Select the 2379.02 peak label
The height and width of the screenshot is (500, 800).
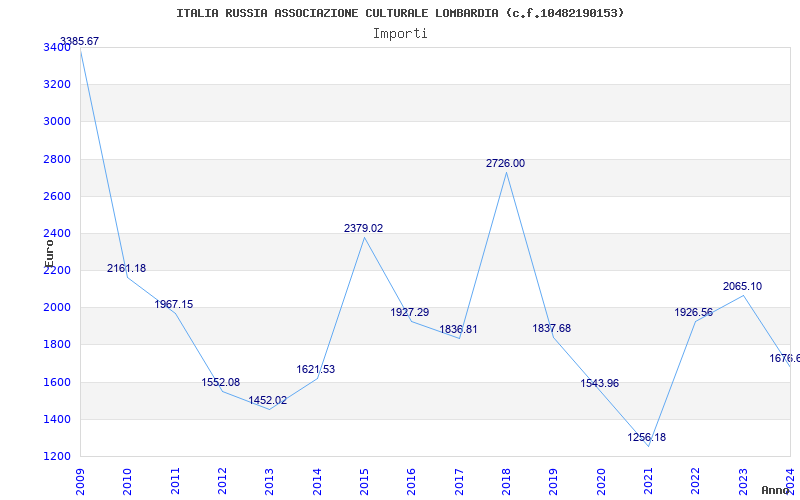pyautogui.click(x=363, y=229)
